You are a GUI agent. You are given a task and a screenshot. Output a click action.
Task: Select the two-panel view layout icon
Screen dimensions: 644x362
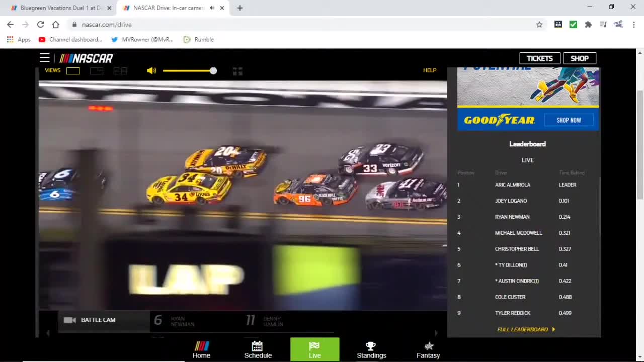(97, 71)
